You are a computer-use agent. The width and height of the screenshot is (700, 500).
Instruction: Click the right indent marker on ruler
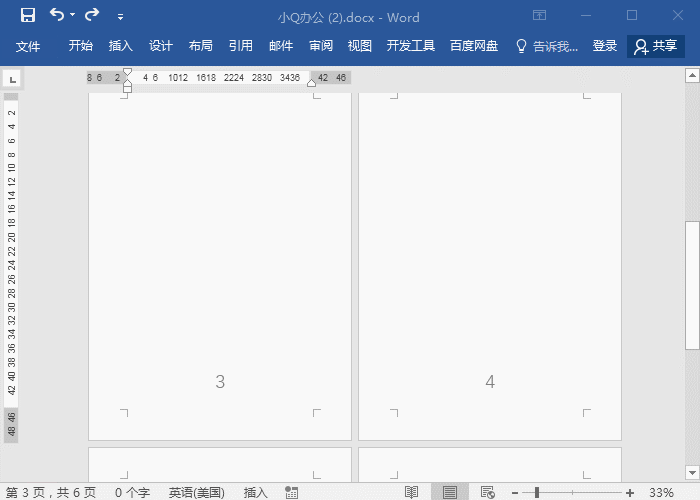tap(311, 83)
